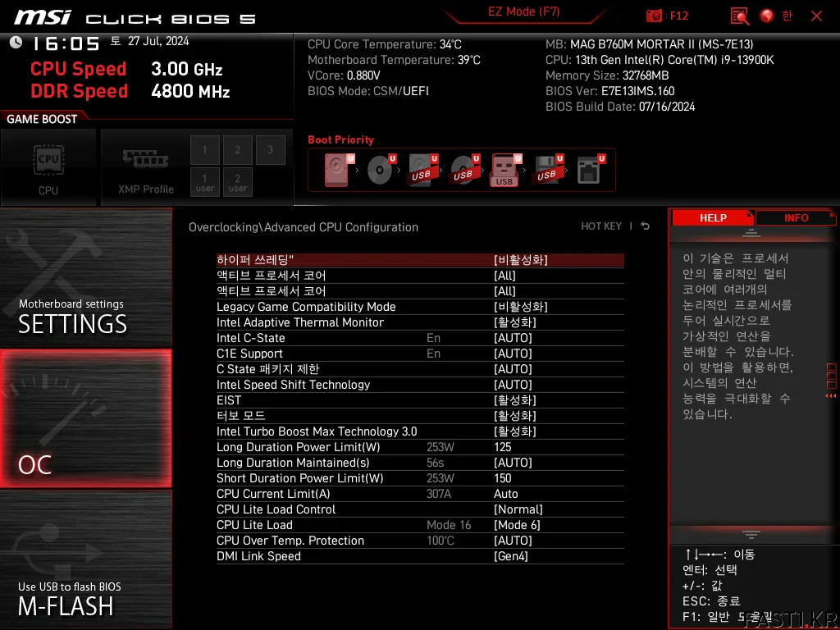The height and width of the screenshot is (630, 840).
Task: Open the OC section with gauge icon
Action: tap(85, 418)
